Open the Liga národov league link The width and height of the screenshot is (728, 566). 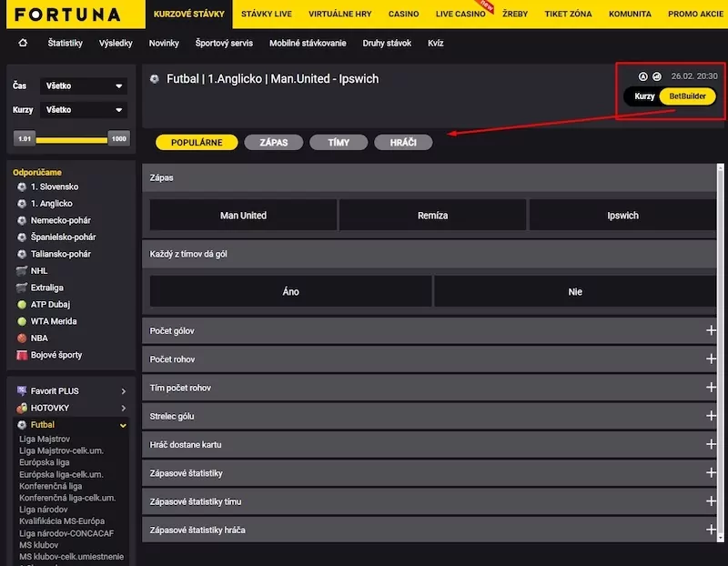pyautogui.click(x=43, y=510)
